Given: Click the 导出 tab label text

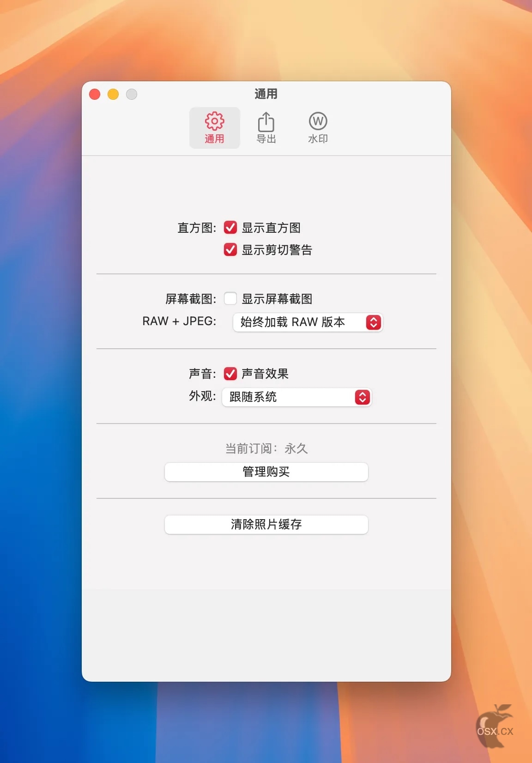Looking at the screenshot, I should [266, 139].
